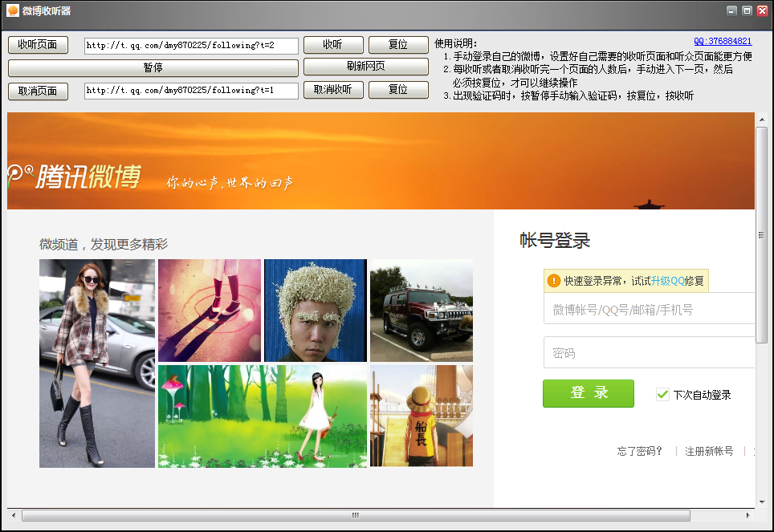Click 复位 button next to 收听

pyautogui.click(x=398, y=45)
